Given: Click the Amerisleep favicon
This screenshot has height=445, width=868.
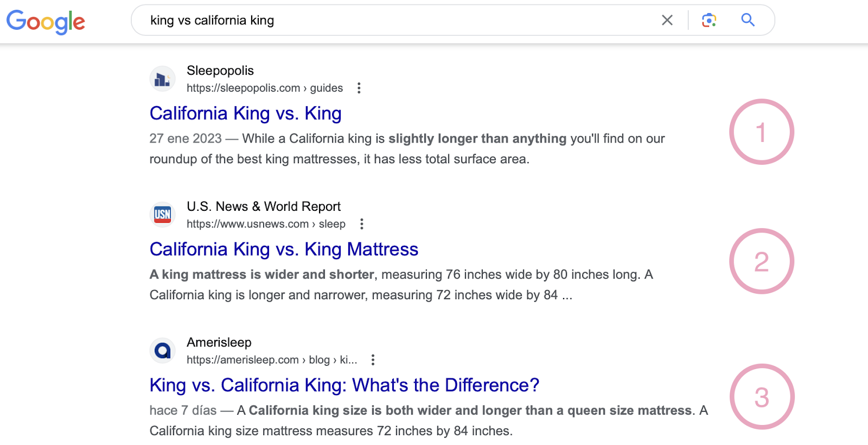Looking at the screenshot, I should click(162, 351).
